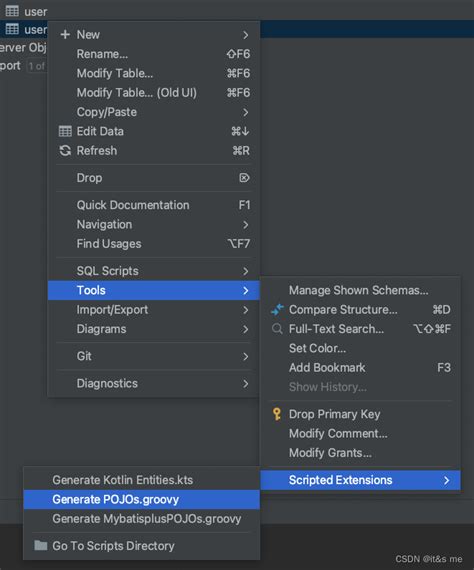This screenshot has width=474, height=570.
Task: Expand the Diagrams submenu arrow
Action: coord(246,329)
